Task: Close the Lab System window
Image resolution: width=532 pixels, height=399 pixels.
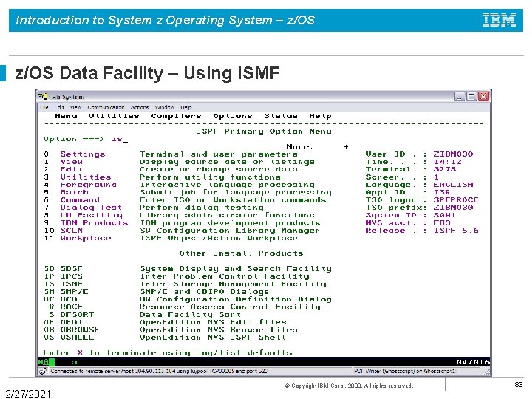Action: [484, 97]
